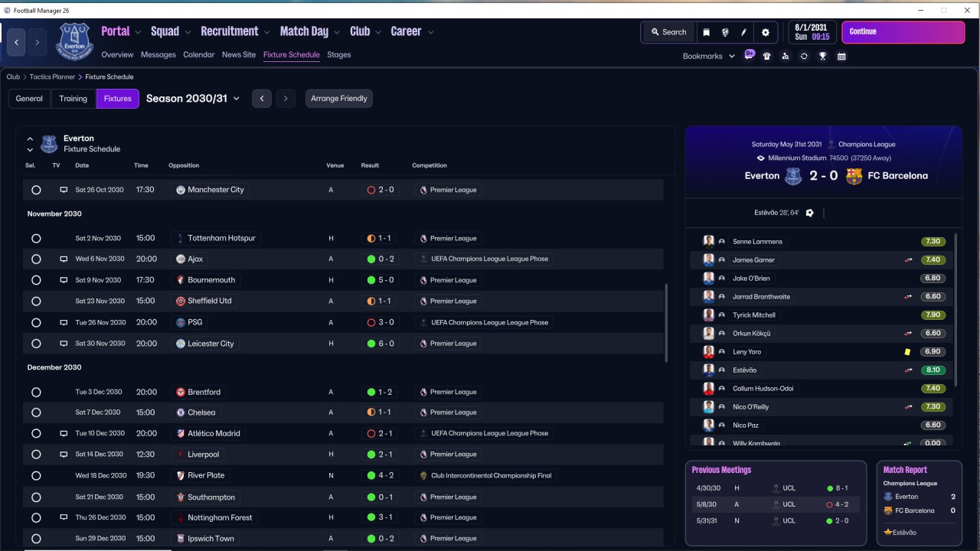Open the globe world icon in toolbar
980x551 pixels.
click(x=724, y=32)
